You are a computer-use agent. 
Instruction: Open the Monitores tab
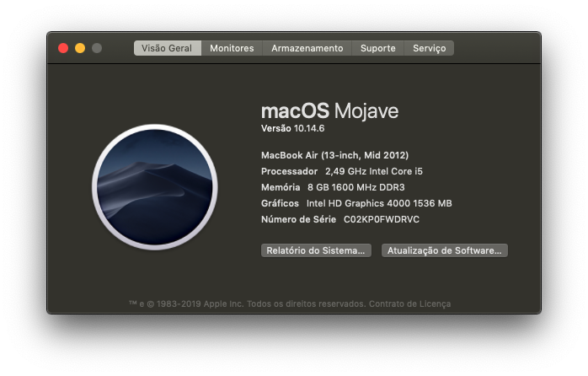click(x=232, y=48)
